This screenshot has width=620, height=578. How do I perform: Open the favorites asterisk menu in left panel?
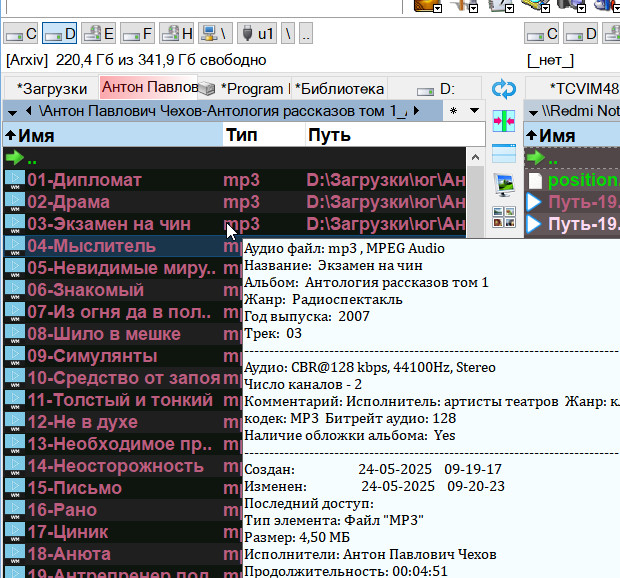pyautogui.click(x=453, y=110)
